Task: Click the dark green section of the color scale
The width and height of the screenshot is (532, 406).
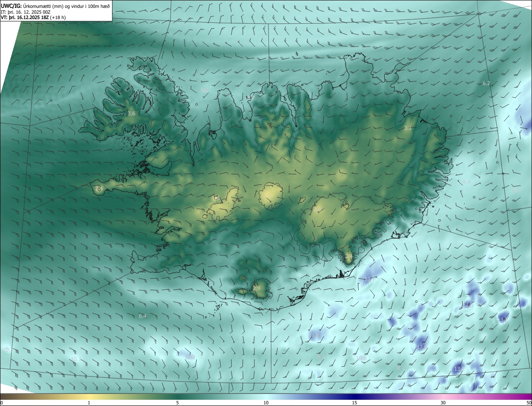Action: pyautogui.click(x=177, y=396)
